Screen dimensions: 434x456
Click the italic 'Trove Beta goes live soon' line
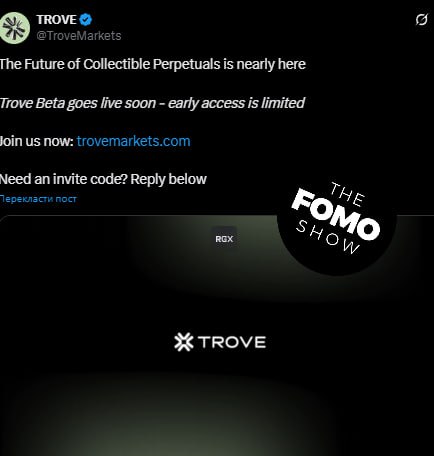pos(78,103)
